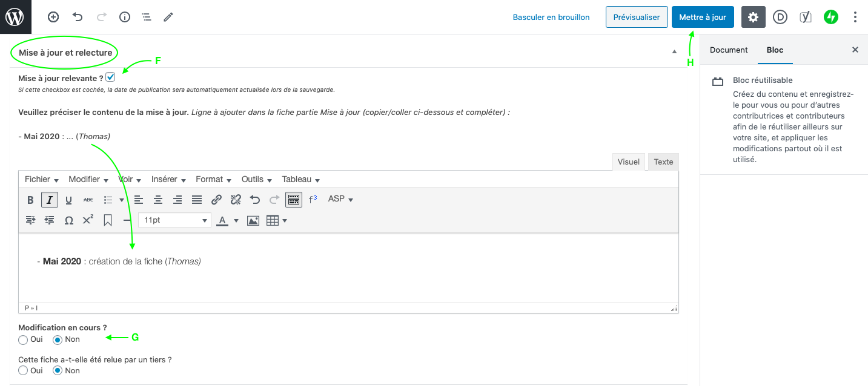The image size is (868, 386).
Task: Click the editor resize handle
Action: (674, 308)
